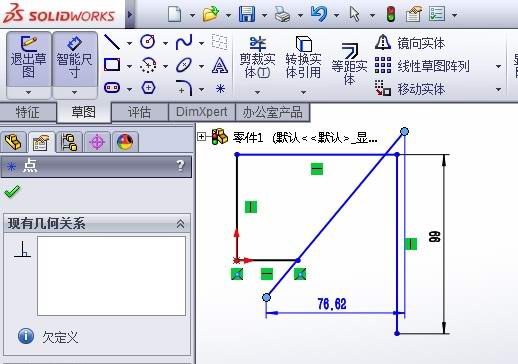Open the PropertyManager panel tab
Viewport: 518px width, 364px height.
point(41,142)
